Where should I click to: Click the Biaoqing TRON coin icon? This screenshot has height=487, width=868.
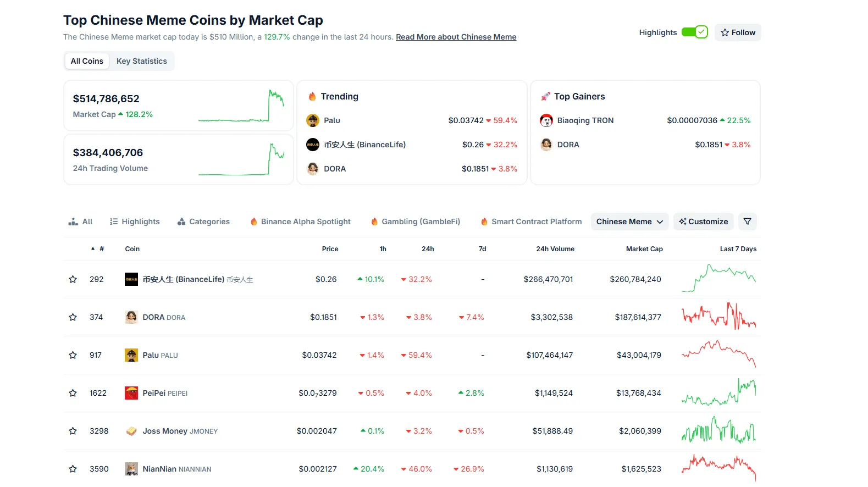[546, 120]
